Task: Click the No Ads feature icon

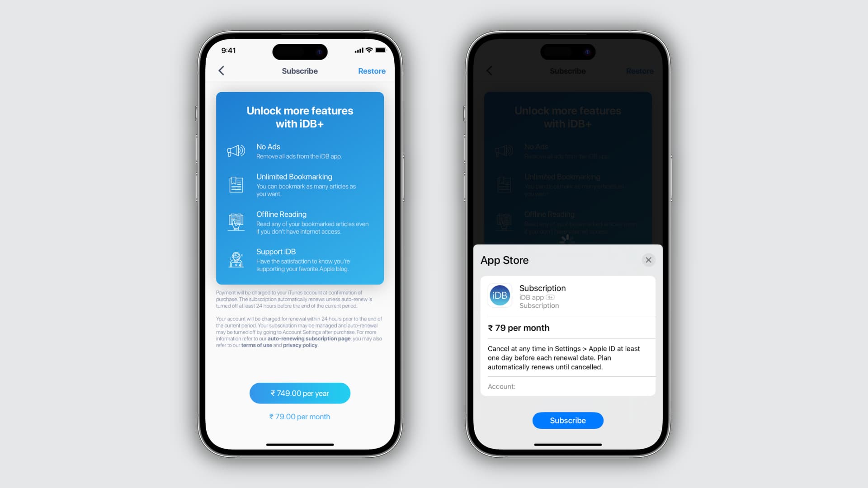Action: [237, 151]
